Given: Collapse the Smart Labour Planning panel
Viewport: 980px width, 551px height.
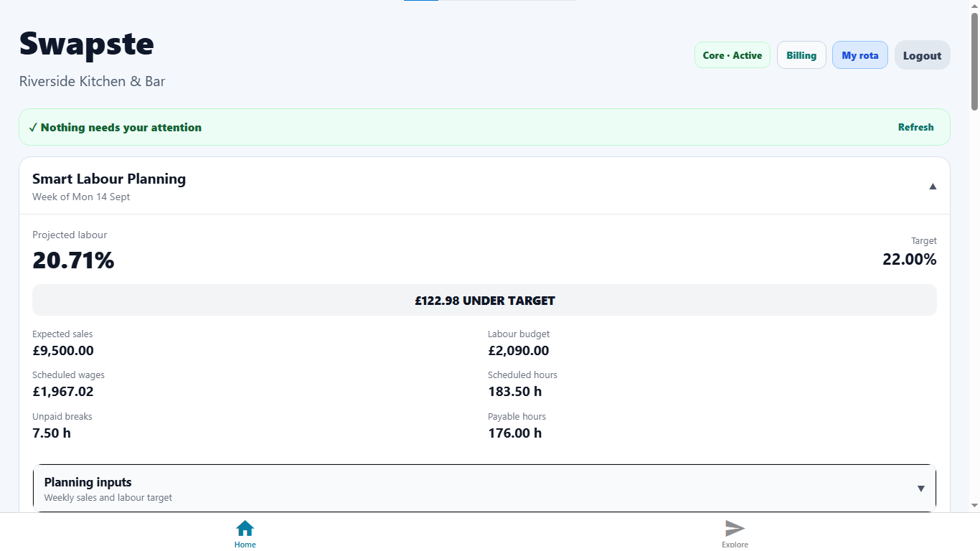Looking at the screenshot, I should pos(933,186).
